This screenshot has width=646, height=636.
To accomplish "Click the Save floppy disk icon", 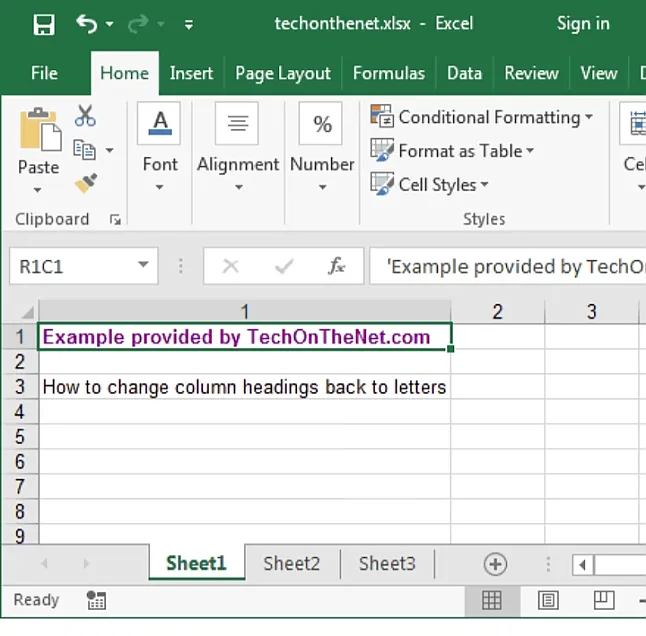I will [x=44, y=24].
